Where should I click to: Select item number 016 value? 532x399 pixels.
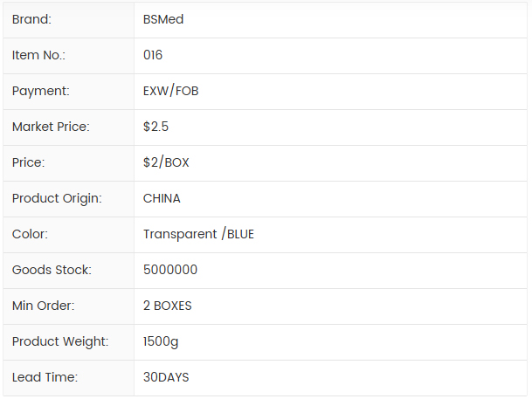[153, 55]
